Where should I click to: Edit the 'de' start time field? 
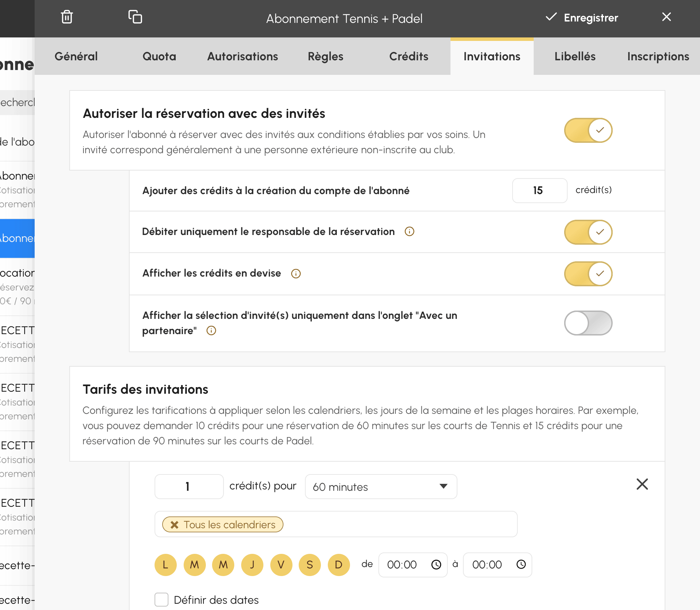tap(413, 565)
